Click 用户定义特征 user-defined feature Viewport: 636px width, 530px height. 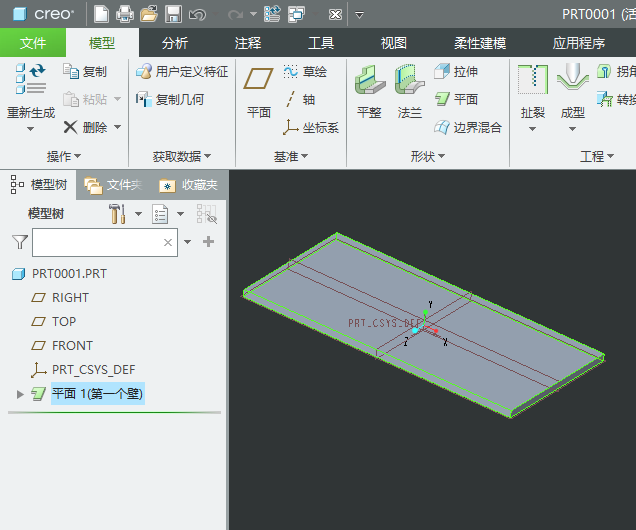(x=182, y=72)
